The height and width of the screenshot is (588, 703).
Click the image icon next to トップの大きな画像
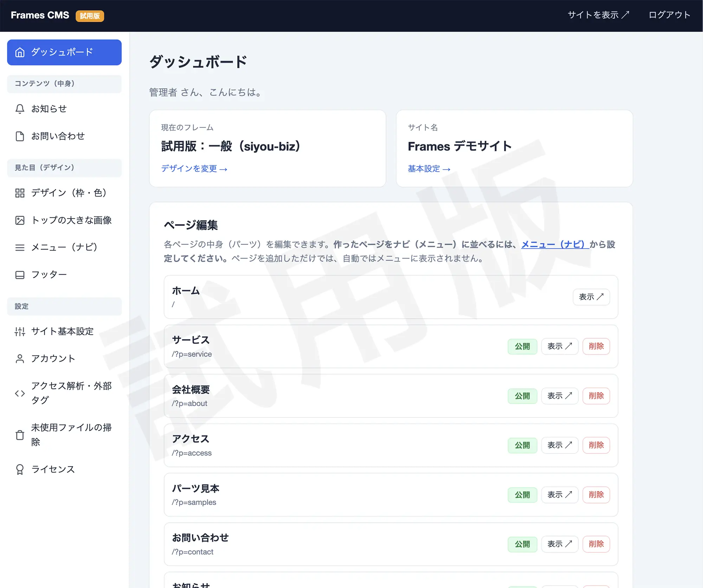(20, 220)
